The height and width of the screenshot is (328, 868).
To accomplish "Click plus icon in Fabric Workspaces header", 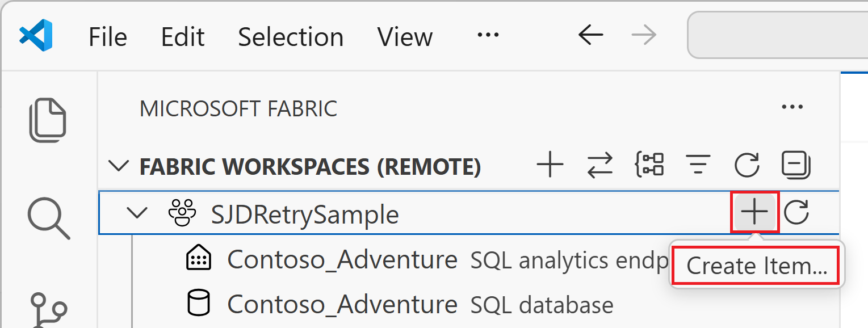I will pyautogui.click(x=550, y=166).
